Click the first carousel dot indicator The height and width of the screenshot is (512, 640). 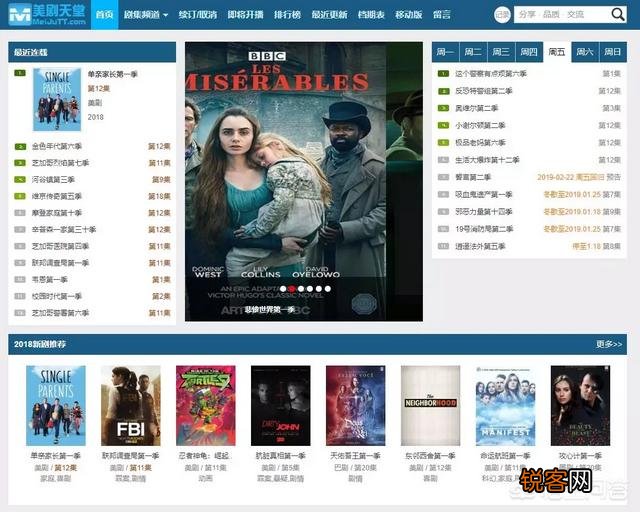pyautogui.click(x=283, y=289)
